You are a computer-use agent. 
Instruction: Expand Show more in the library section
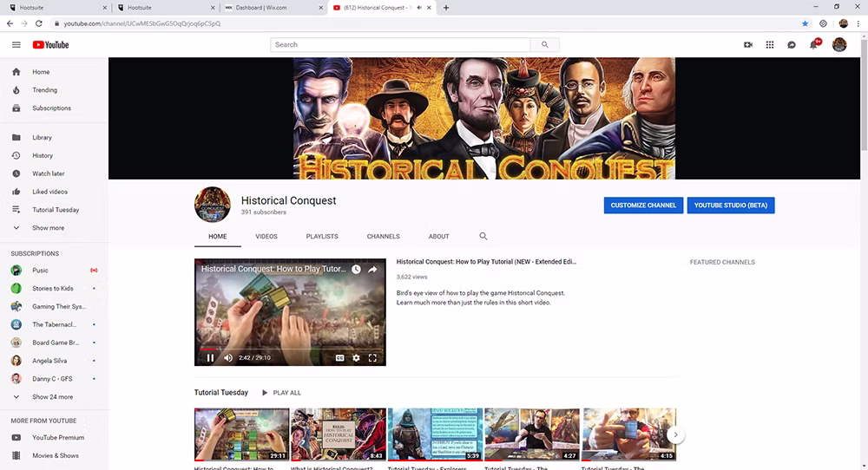pyautogui.click(x=48, y=228)
